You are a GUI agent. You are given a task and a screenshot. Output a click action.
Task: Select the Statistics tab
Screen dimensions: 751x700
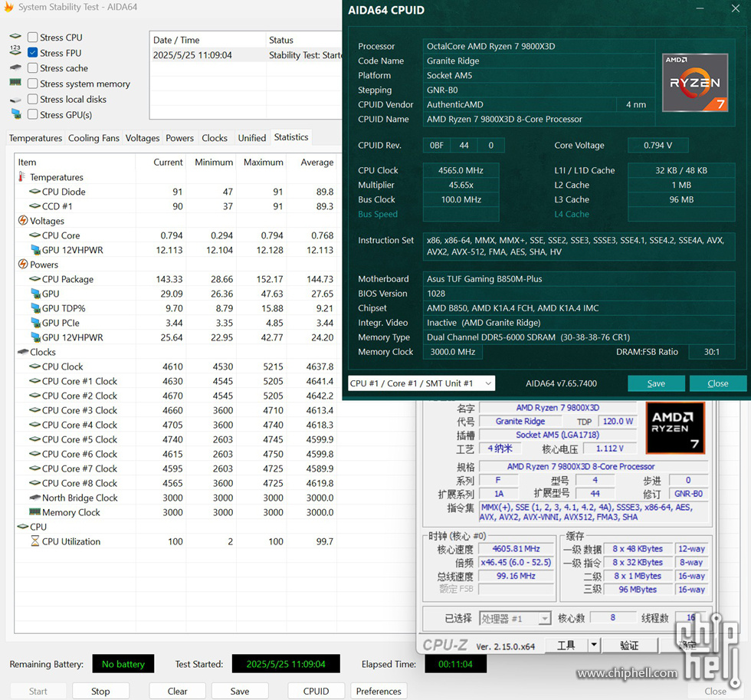click(291, 137)
